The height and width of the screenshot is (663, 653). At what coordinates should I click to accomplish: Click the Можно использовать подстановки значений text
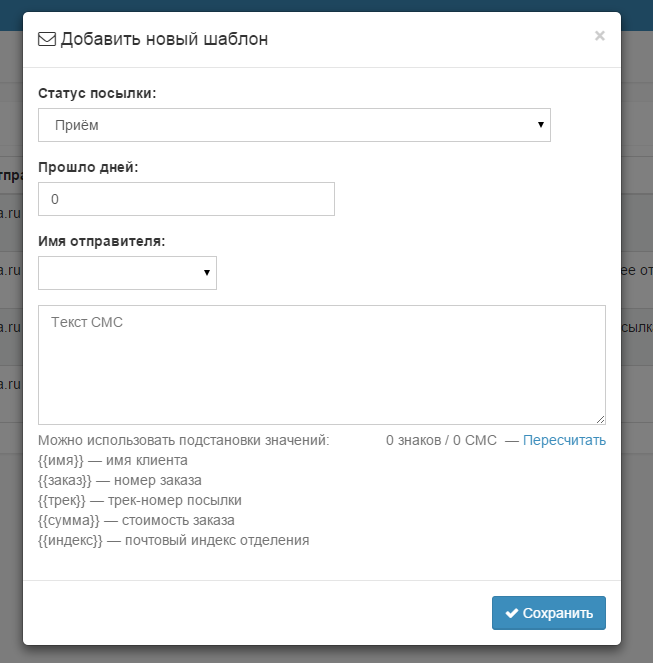(184, 441)
